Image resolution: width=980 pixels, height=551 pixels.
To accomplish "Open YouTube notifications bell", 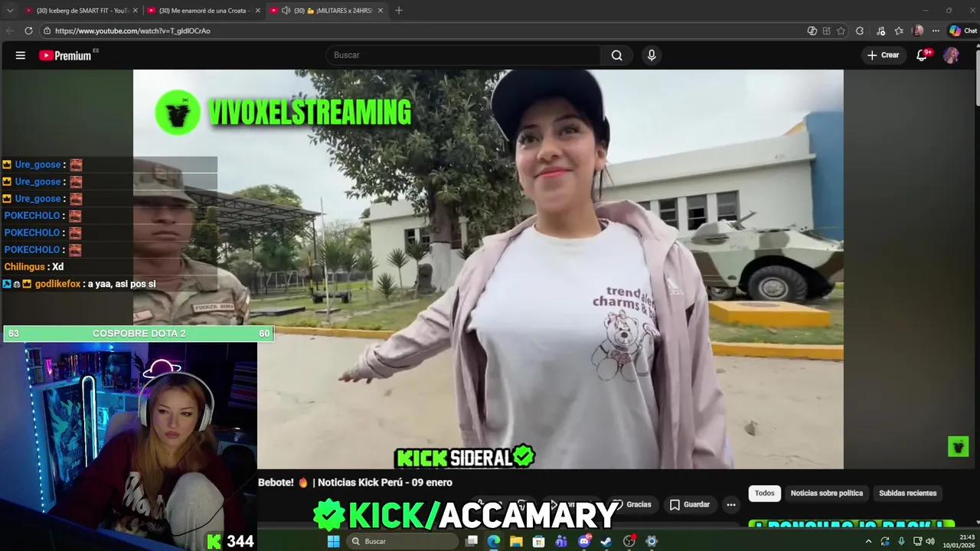I will click(923, 55).
